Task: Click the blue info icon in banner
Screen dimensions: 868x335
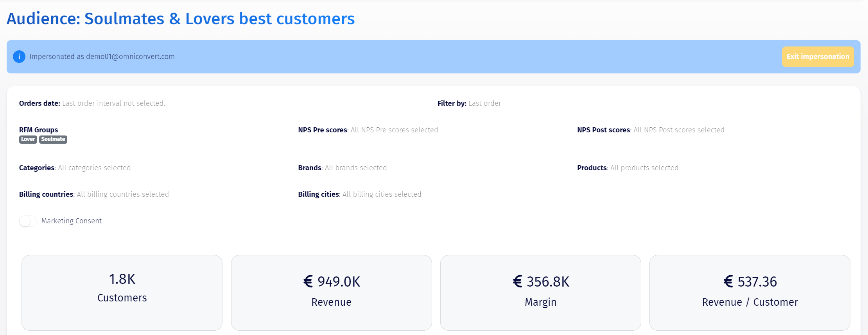Action: (19, 57)
